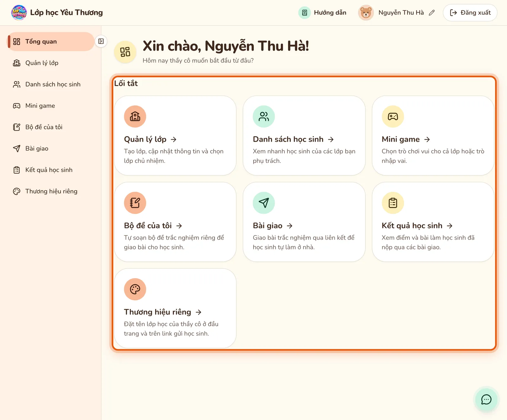
Task: Open Kết quả học sinh sidebar item
Action: (x=51, y=170)
